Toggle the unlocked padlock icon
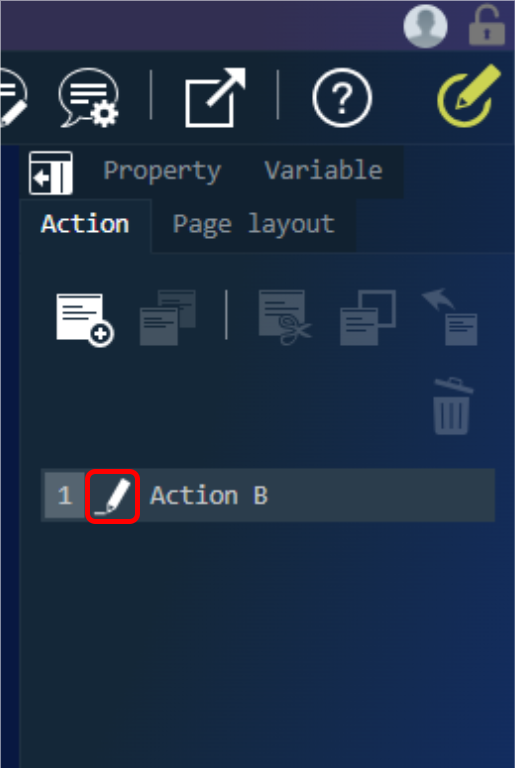 pos(487,25)
